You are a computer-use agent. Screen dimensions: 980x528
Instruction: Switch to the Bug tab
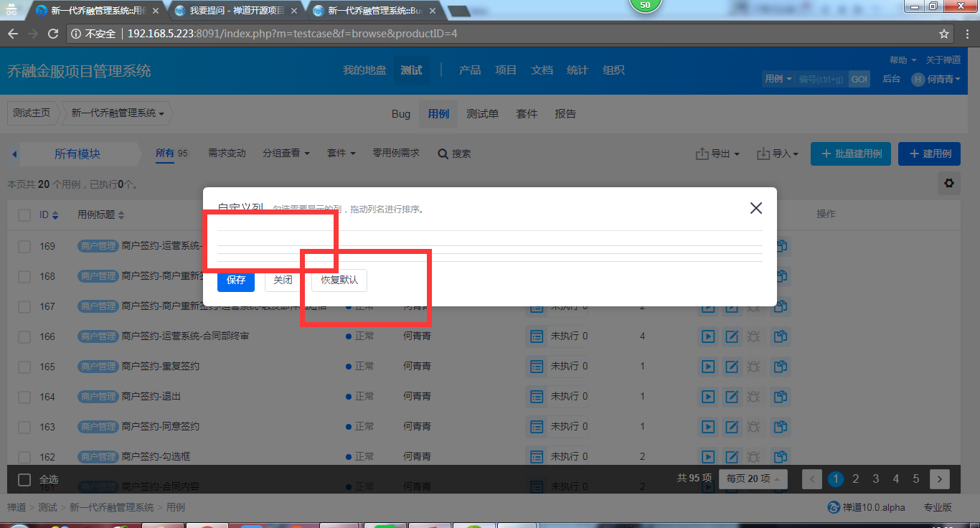[x=401, y=114]
